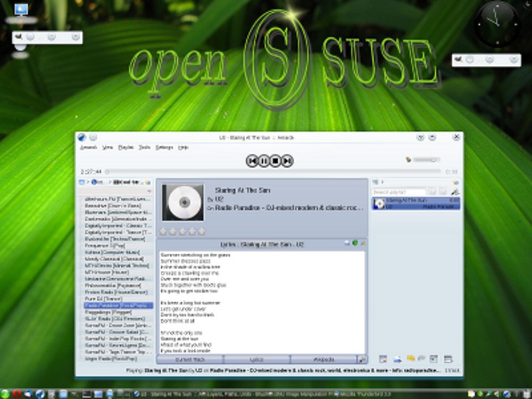Image resolution: width=532 pixels, height=399 pixels.
Task: Expand the arrow after the home breadcrumb
Action: tap(87, 182)
